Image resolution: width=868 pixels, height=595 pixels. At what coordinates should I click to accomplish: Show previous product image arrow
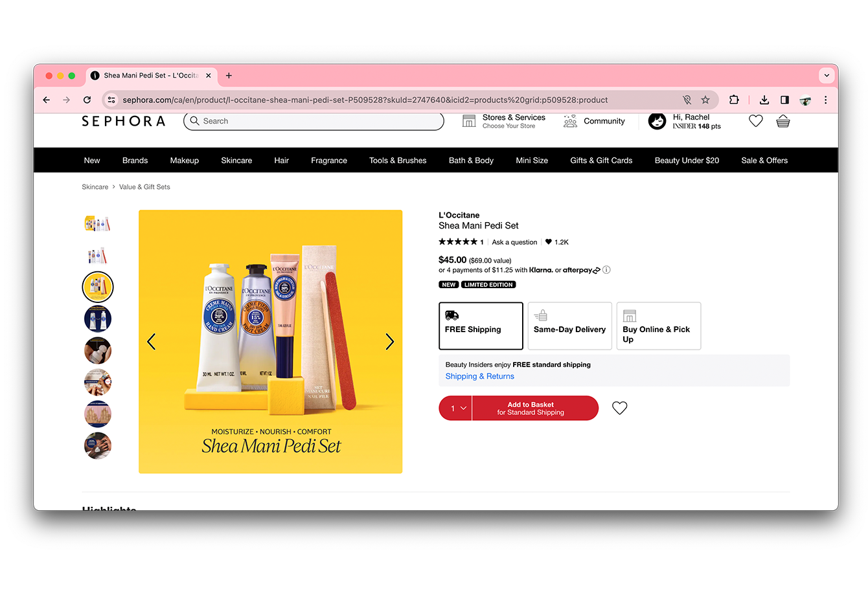[152, 341]
